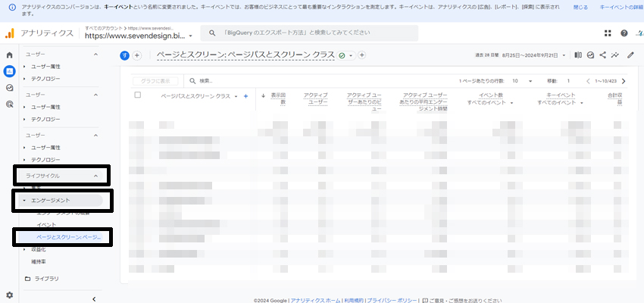Viewport: 644px width, 303px height.
Task: Open the Admin gear icon
Action: click(x=9, y=295)
